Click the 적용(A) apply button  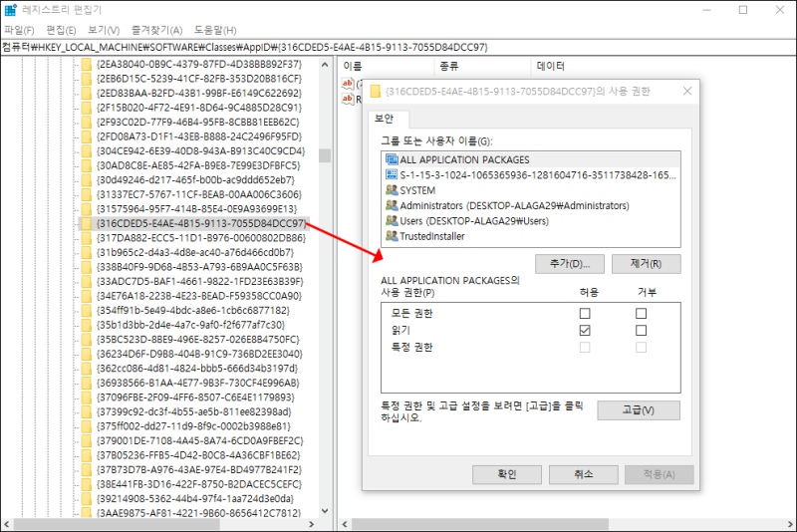[x=660, y=474]
